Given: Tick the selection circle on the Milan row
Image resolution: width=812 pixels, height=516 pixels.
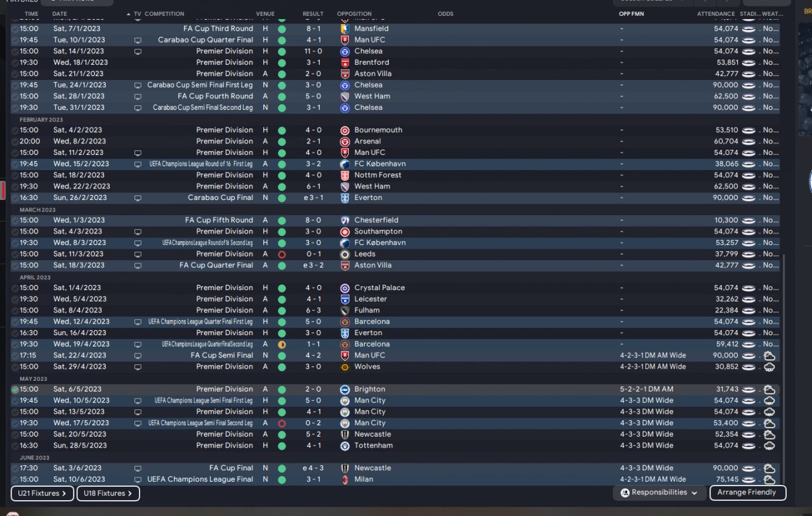Looking at the screenshot, I should coord(15,479).
